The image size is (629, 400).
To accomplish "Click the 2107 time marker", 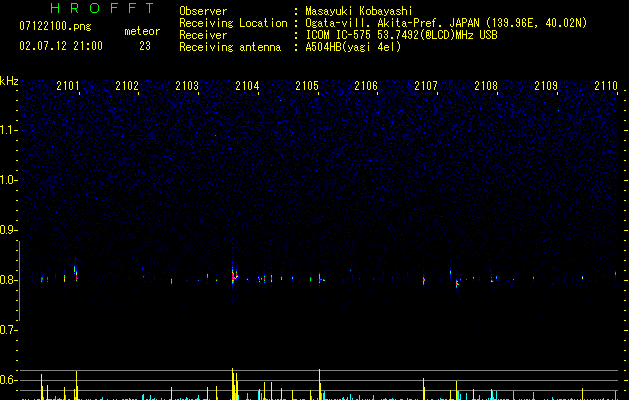I will click(x=426, y=86).
